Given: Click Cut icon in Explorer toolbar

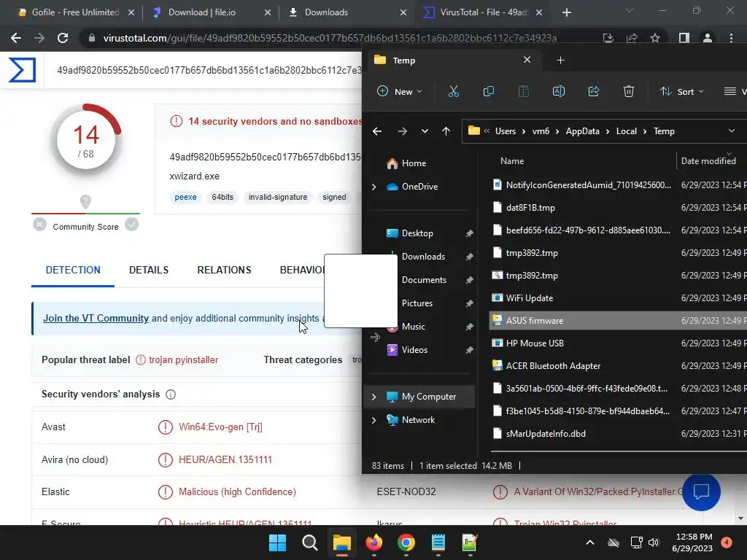Looking at the screenshot, I should coord(454,91).
